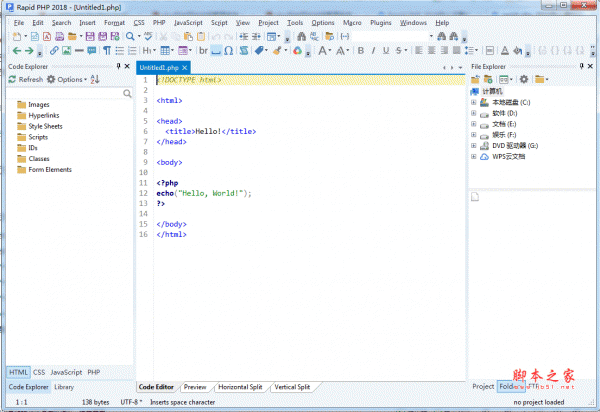The width and height of the screenshot is (600, 412).
Task: Click the Omega special character icon
Action: pos(229,50)
